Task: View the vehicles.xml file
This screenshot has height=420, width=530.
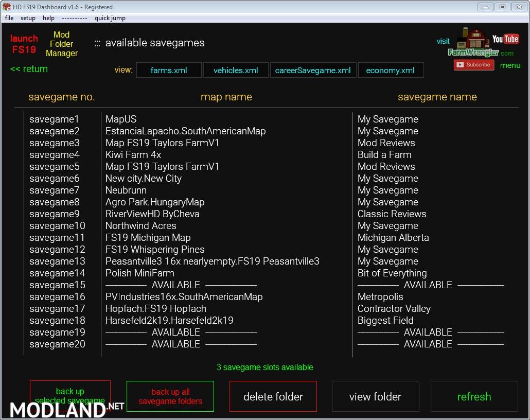Action: click(x=236, y=71)
